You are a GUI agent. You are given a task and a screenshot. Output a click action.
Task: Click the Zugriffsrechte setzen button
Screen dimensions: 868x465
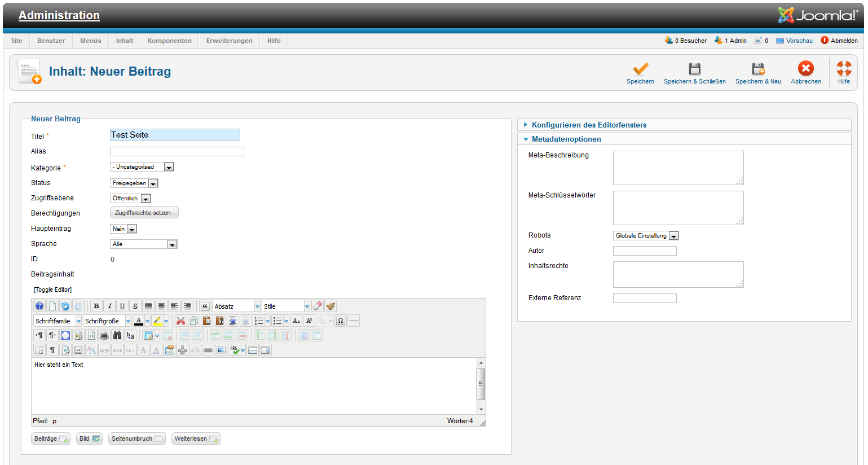(143, 213)
